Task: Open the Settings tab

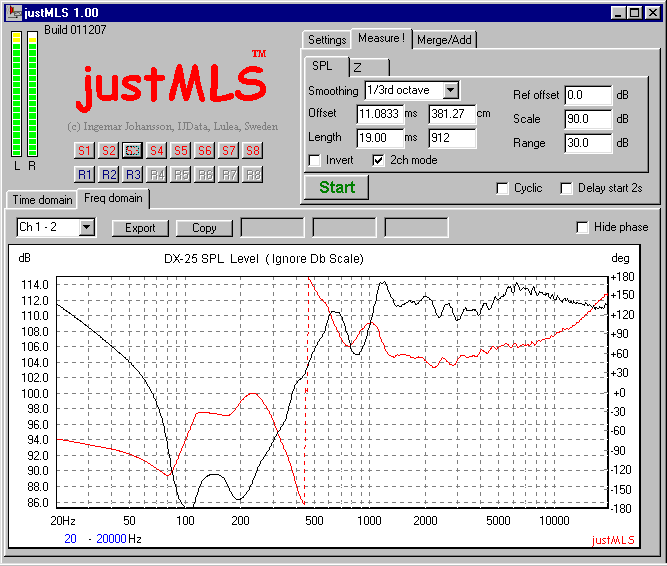Action: pos(327,40)
